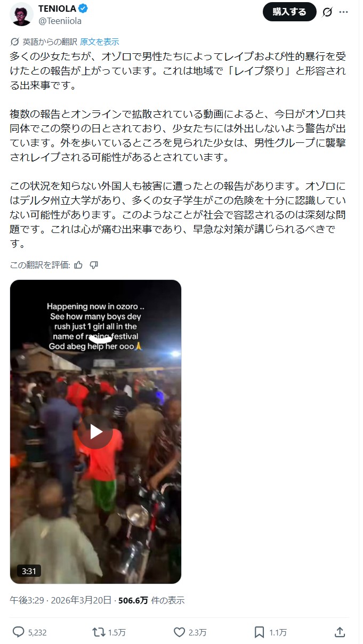363x644 pixels.
Task: Open the three-dot more options menu
Action: pos(345,12)
